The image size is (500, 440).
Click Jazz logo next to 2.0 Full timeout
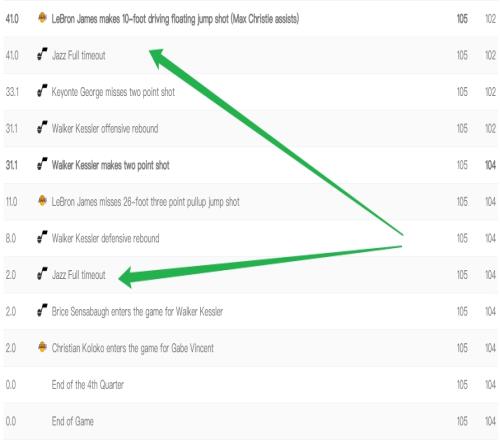[42, 274]
